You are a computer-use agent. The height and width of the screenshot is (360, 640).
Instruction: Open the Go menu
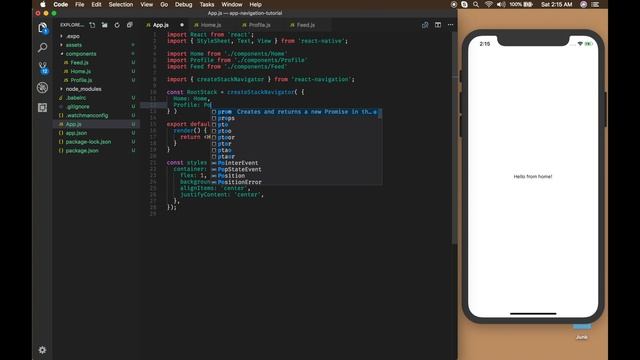tap(164, 4)
